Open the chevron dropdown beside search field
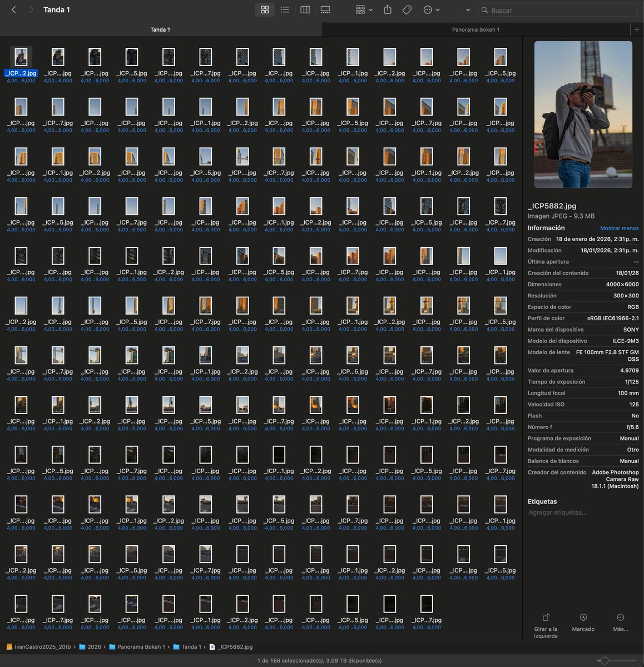Viewport: 644px width, 667px height. 468,10
